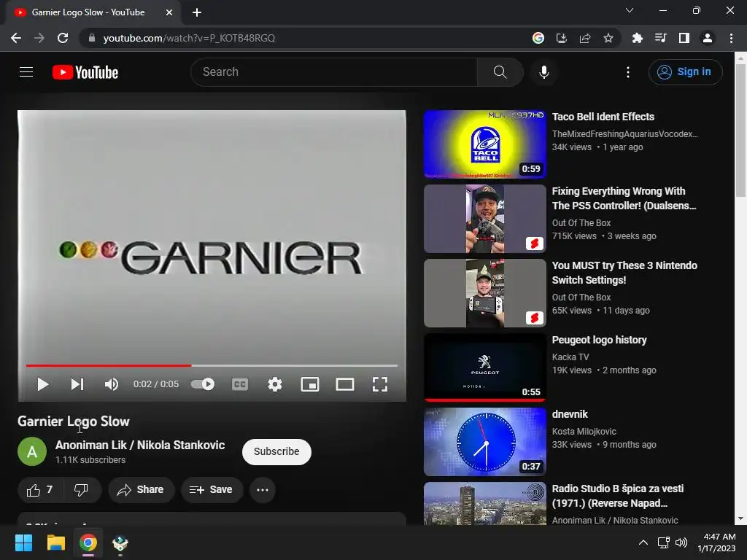Click the Garnier Logo Slow video title
The height and width of the screenshot is (560, 747).
tap(74, 421)
